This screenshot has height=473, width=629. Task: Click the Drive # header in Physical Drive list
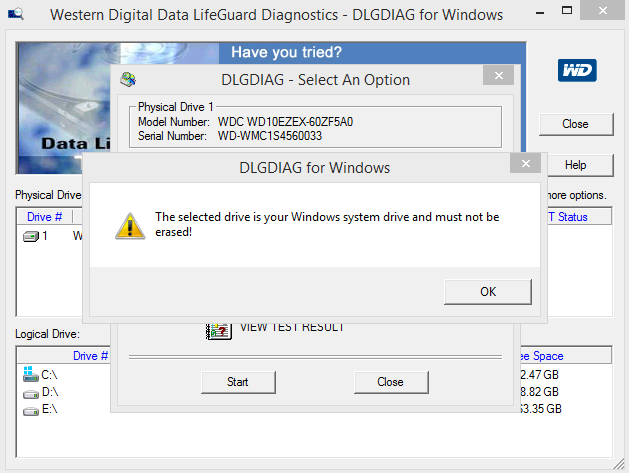click(x=44, y=217)
